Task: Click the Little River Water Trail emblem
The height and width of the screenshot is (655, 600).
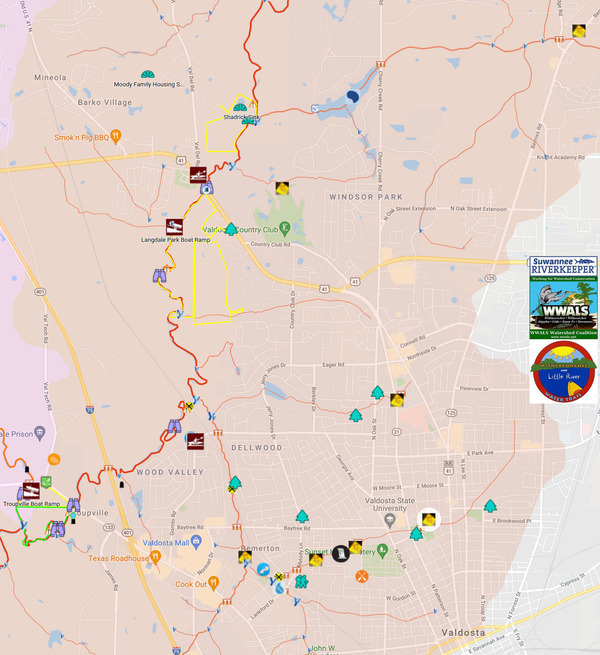Action: pos(563,372)
